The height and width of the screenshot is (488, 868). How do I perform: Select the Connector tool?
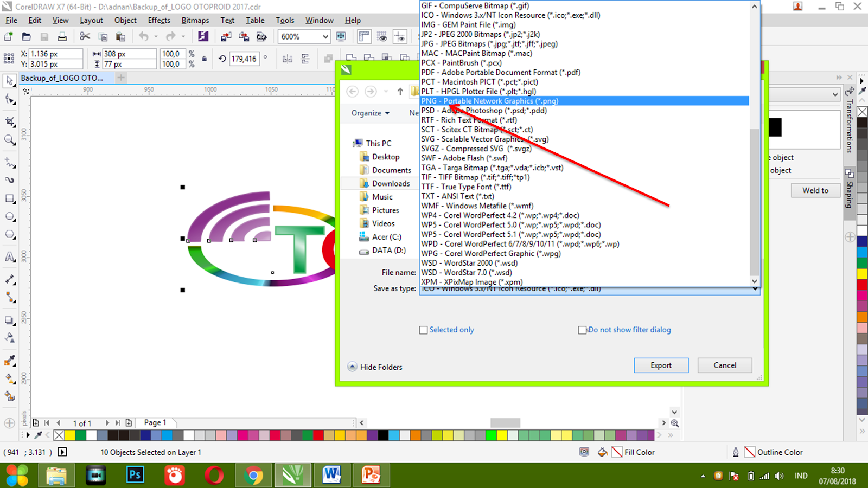click(10, 297)
